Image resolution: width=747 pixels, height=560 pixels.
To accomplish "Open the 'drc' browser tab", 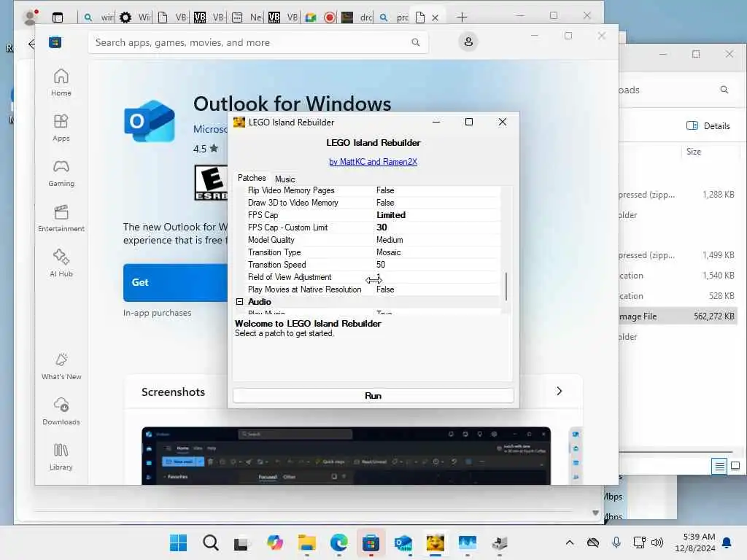I will 357,17.
